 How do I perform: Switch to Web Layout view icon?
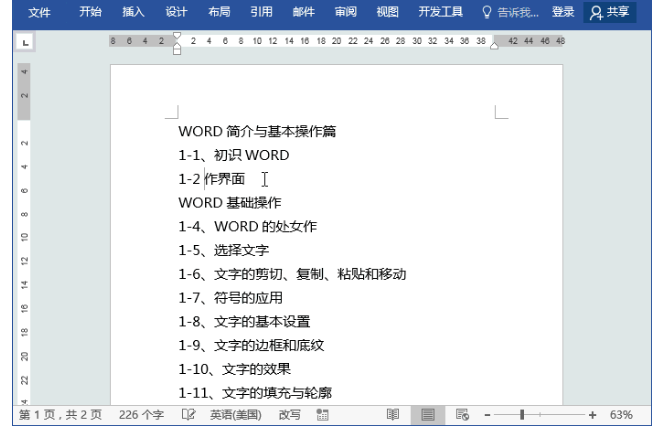pos(462,415)
